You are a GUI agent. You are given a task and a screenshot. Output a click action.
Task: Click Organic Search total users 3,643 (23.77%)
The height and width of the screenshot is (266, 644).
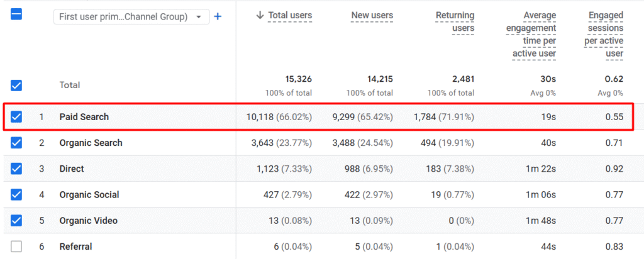(281, 143)
